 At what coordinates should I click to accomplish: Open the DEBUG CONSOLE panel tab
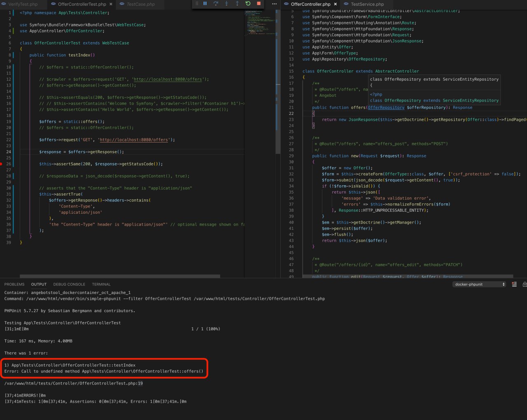pos(69,284)
